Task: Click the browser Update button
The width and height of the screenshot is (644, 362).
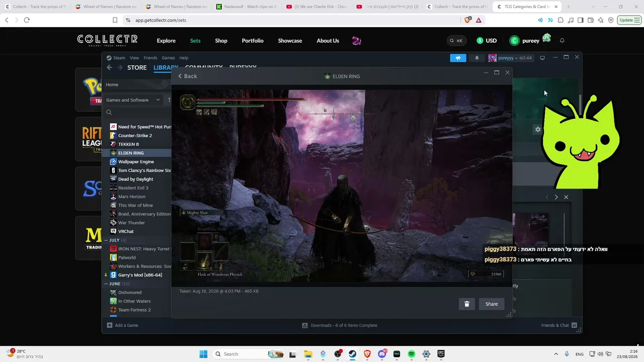Action: click(630, 20)
